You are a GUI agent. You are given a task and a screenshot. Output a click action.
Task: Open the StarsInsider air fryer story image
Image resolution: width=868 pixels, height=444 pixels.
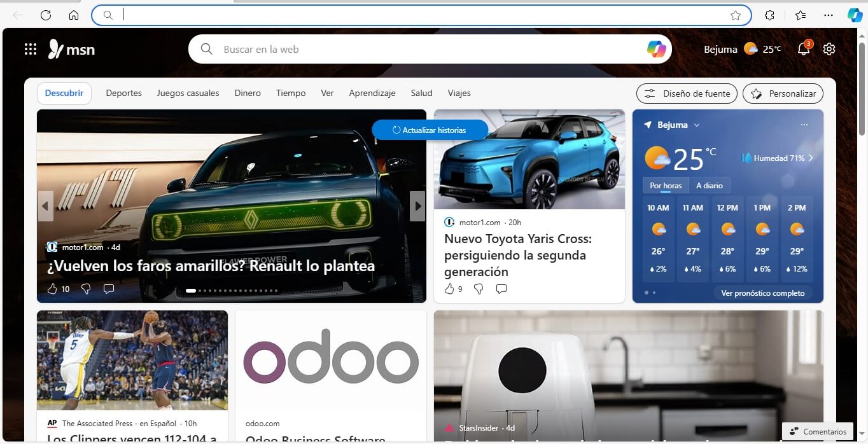[x=629, y=376]
